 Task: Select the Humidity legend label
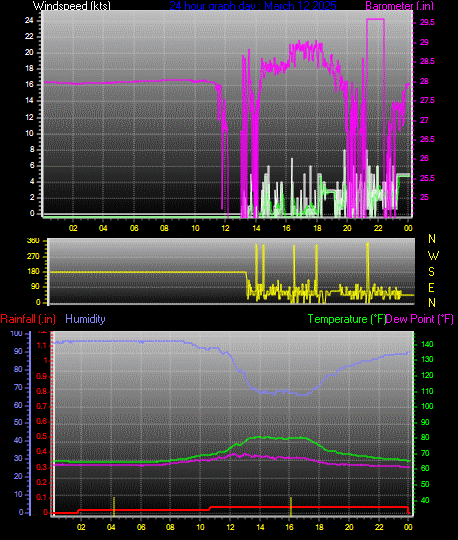[85, 319]
